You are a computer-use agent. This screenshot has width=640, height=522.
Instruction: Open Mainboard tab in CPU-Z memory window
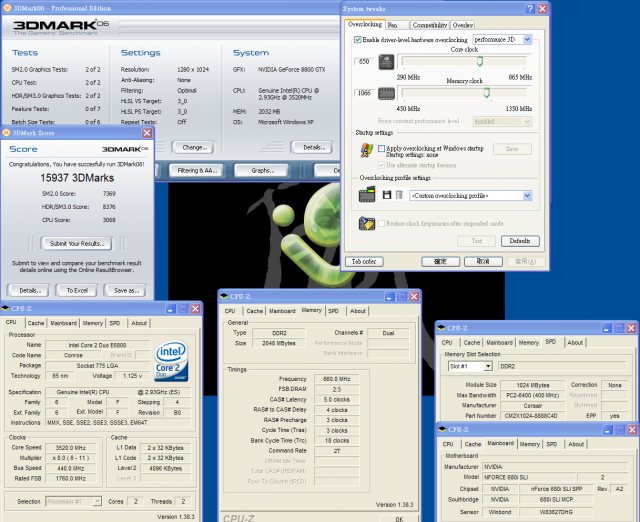click(282, 311)
